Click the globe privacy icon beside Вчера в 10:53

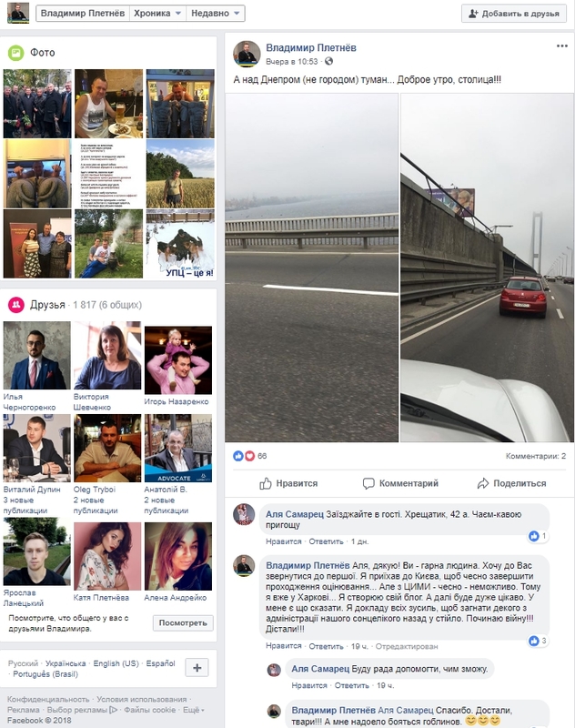[328, 61]
